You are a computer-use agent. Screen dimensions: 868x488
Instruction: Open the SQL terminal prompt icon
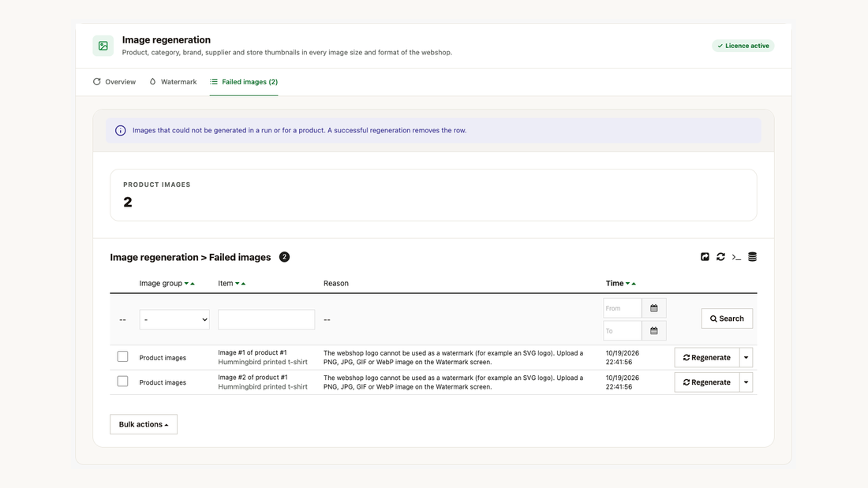click(x=736, y=257)
